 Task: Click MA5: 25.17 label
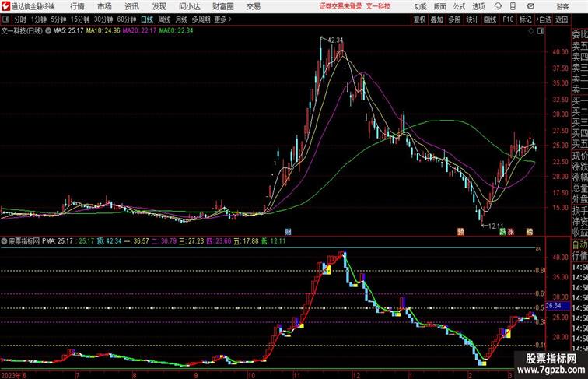(68, 31)
